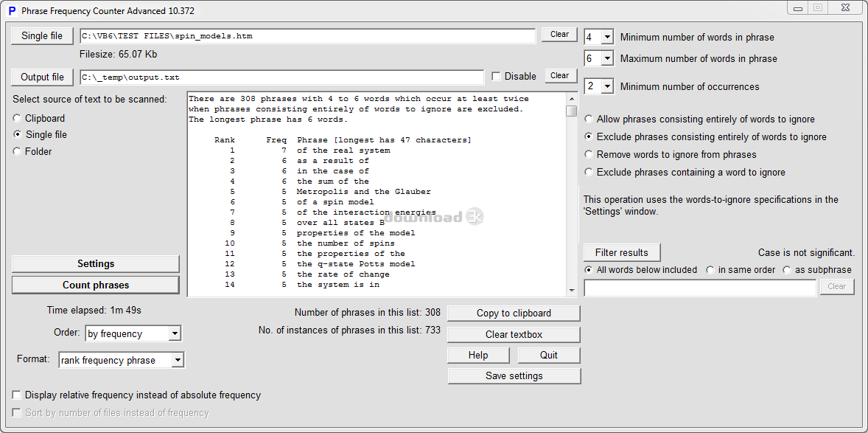Click 'Number of phrases in this list: 308'
Screen dimensions: 868x433
(x=368, y=313)
